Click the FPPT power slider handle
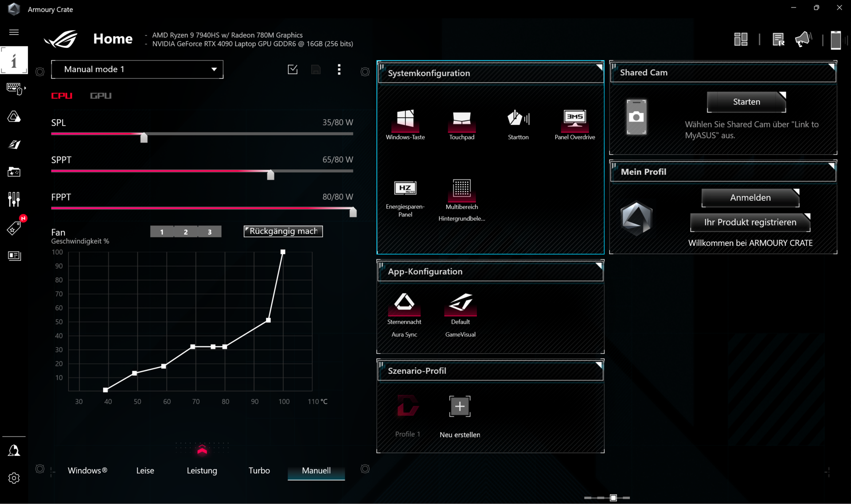851x504 pixels. pos(353,212)
